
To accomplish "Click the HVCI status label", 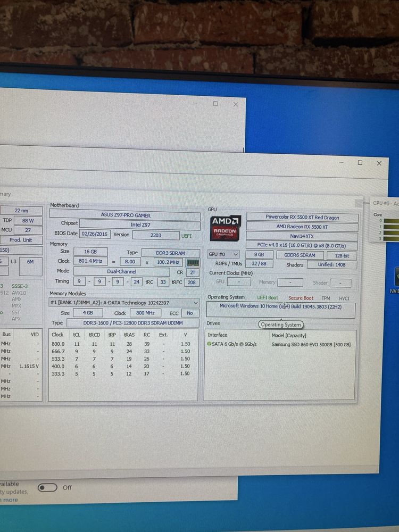I will [x=344, y=298].
